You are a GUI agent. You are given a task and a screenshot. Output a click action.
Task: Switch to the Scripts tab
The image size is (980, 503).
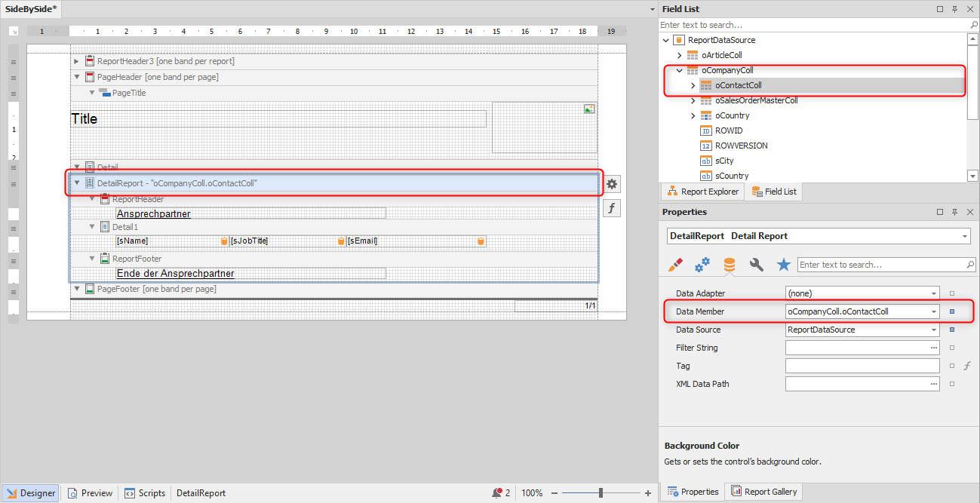[x=145, y=493]
